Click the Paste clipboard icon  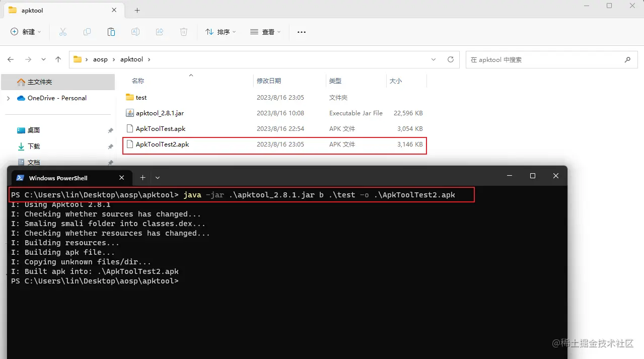coord(111,32)
